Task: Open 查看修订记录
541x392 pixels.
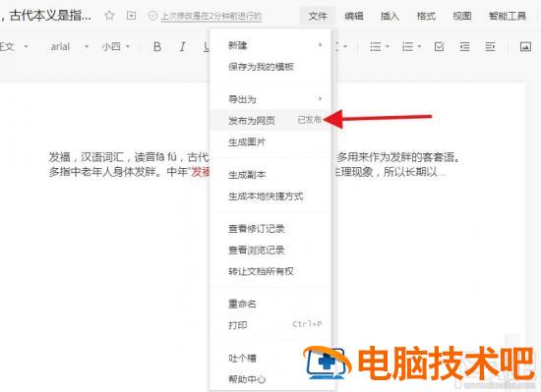Action: tap(270, 228)
